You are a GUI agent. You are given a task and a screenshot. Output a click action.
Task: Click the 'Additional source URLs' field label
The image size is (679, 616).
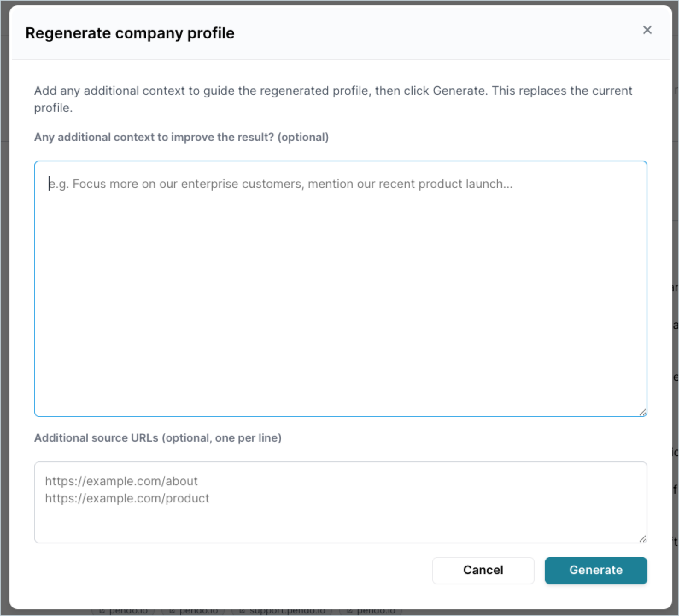158,438
